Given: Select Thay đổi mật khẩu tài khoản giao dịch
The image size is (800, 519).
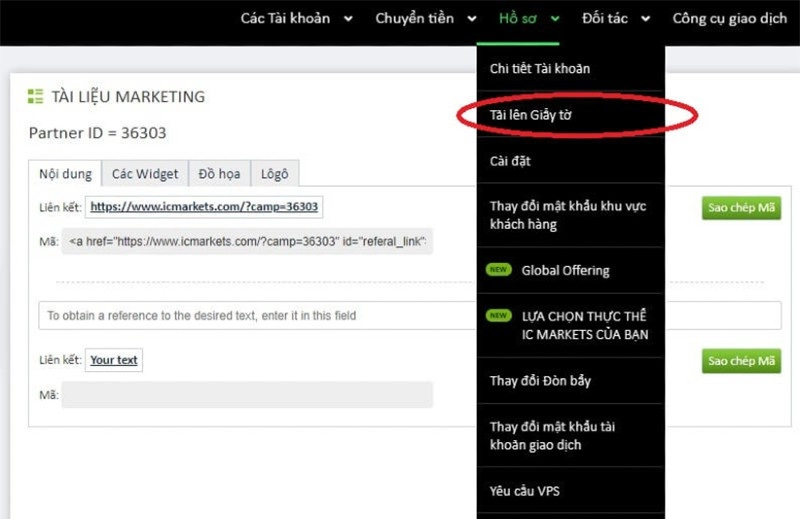Looking at the screenshot, I should (x=570, y=435).
